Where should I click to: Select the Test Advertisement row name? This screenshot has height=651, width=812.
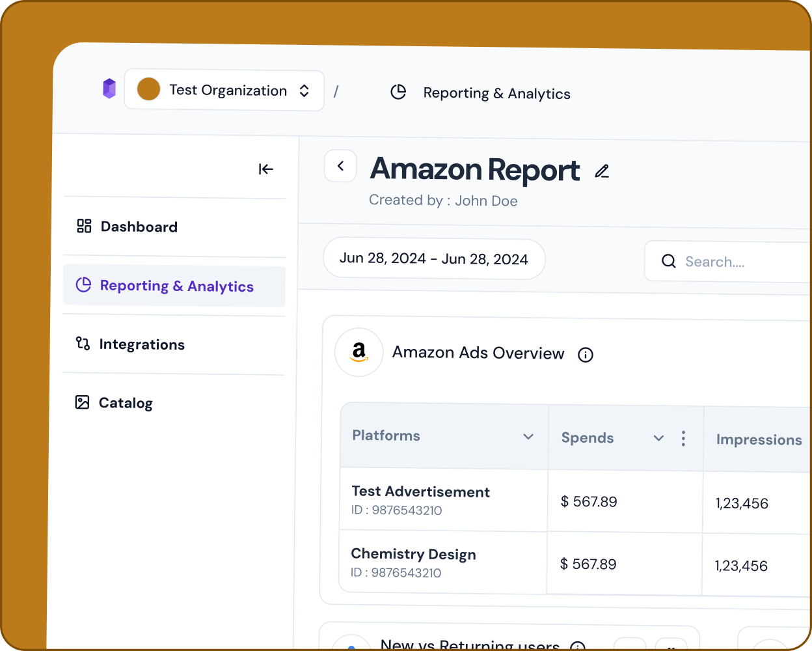pyautogui.click(x=420, y=492)
